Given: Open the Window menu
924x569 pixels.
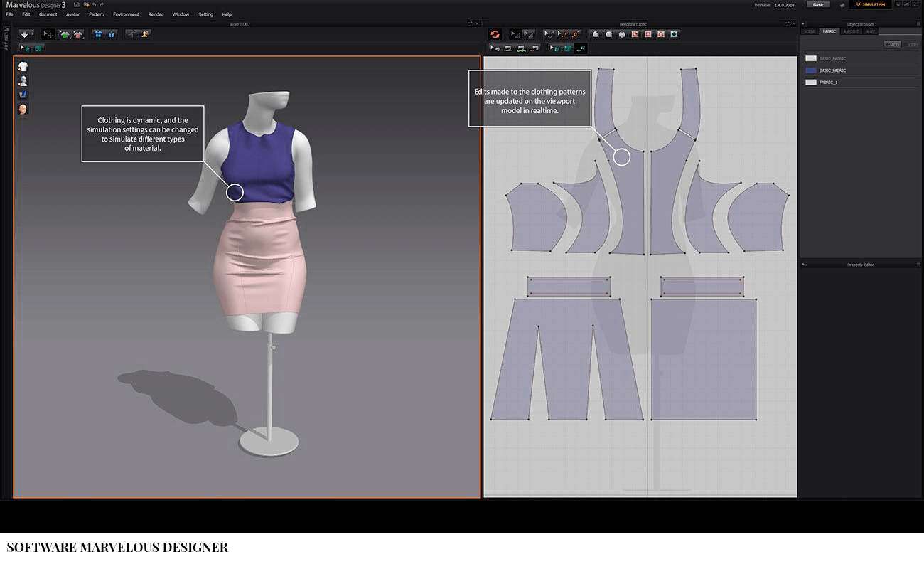Looking at the screenshot, I should tap(181, 14).
